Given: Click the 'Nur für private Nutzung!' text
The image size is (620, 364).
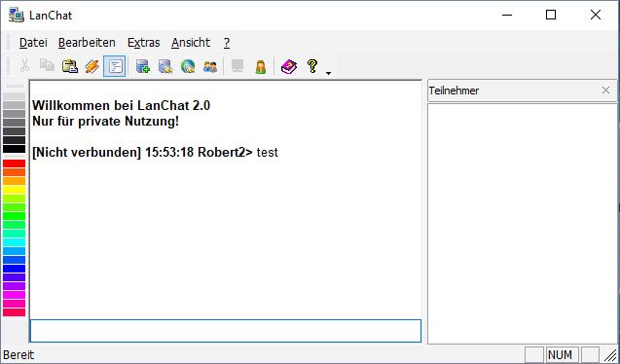Looking at the screenshot, I should point(105,122).
